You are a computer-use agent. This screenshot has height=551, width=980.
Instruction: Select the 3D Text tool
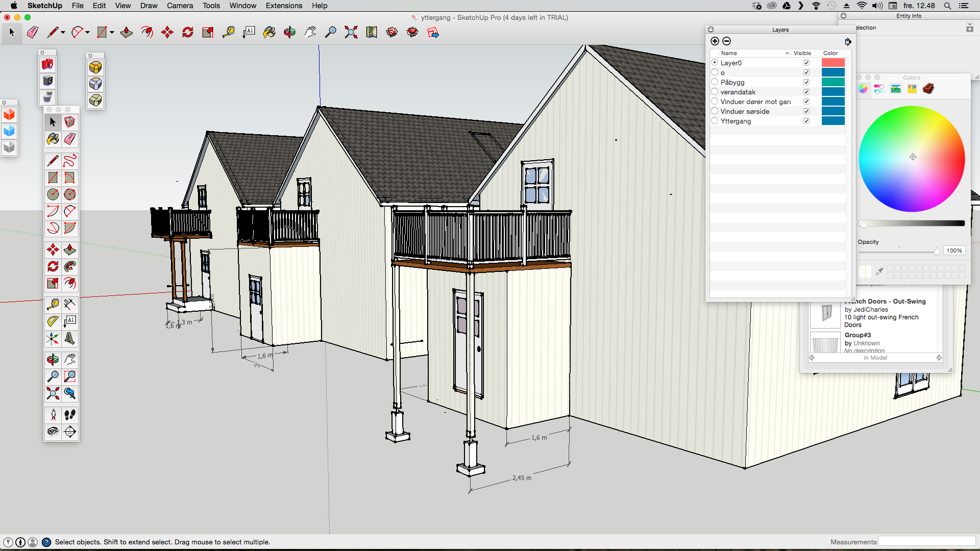pyautogui.click(x=70, y=338)
